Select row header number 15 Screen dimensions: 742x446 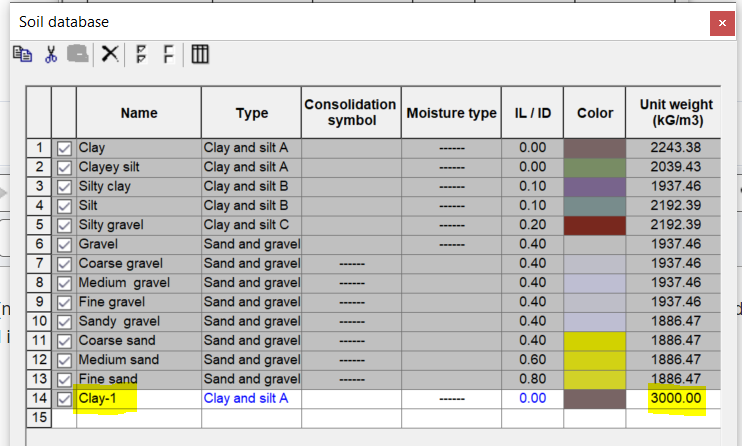point(39,418)
